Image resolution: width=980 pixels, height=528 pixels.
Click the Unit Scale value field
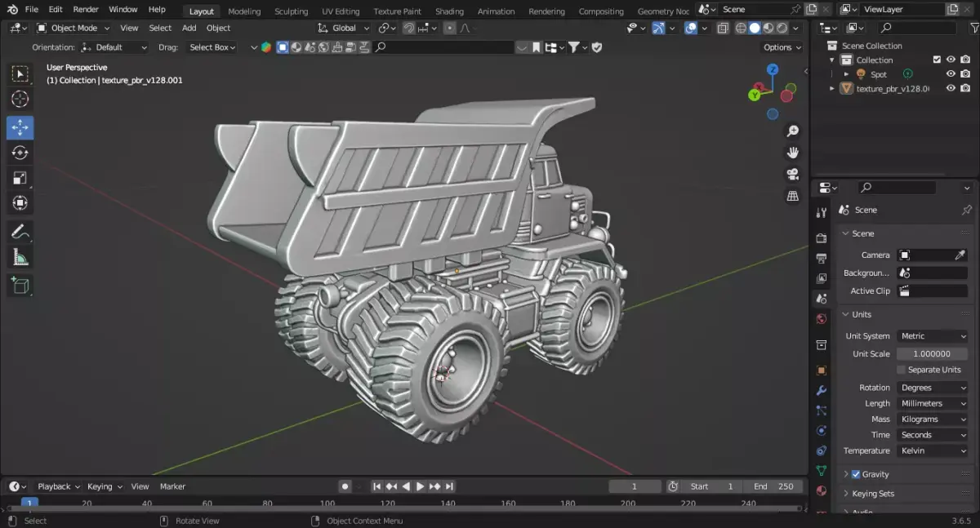933,354
